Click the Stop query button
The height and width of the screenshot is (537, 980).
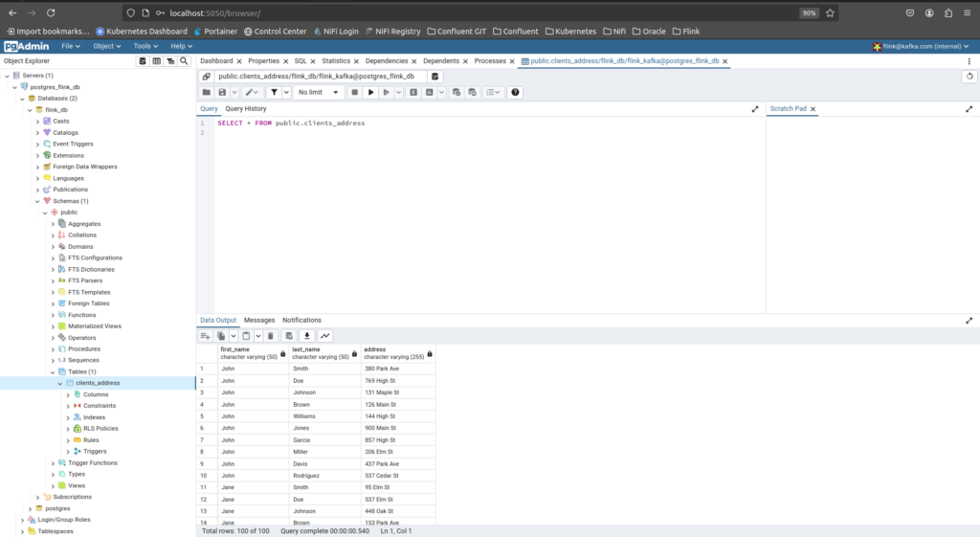[354, 93]
